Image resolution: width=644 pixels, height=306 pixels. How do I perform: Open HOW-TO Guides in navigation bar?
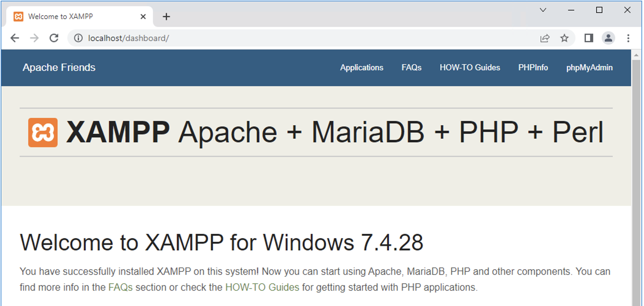click(470, 67)
